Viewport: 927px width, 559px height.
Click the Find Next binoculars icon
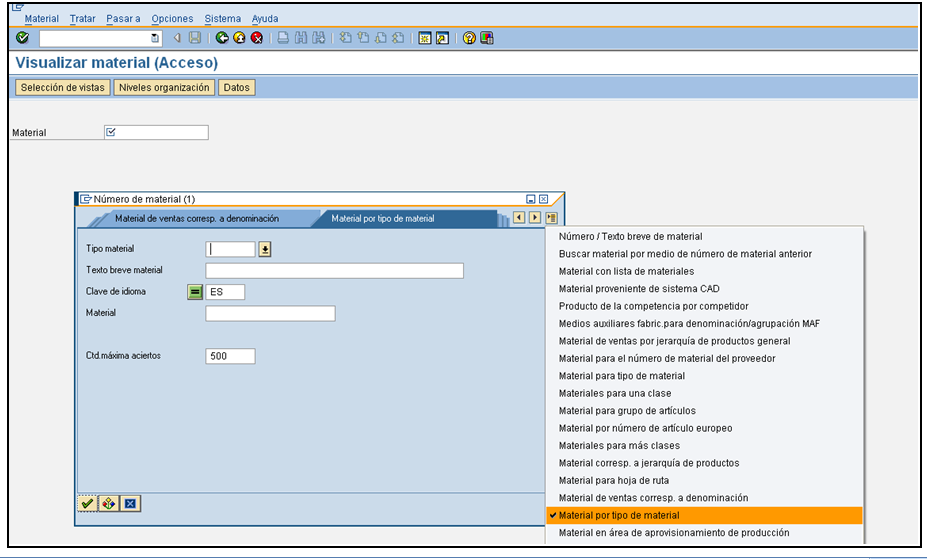click(319, 38)
